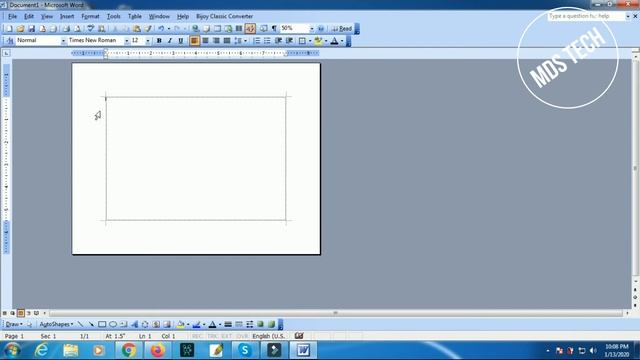Open 3-D Style on Drawing toolbar

[271, 324]
